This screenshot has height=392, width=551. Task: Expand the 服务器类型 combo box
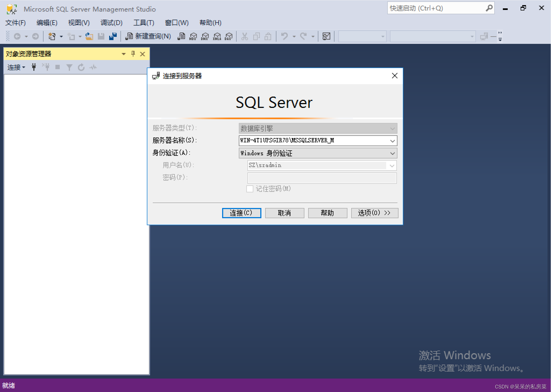point(318,128)
